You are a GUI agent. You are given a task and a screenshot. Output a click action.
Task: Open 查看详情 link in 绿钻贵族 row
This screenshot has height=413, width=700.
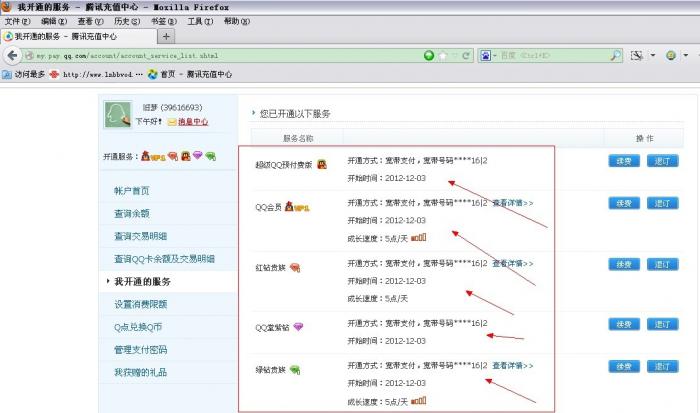[512, 366]
